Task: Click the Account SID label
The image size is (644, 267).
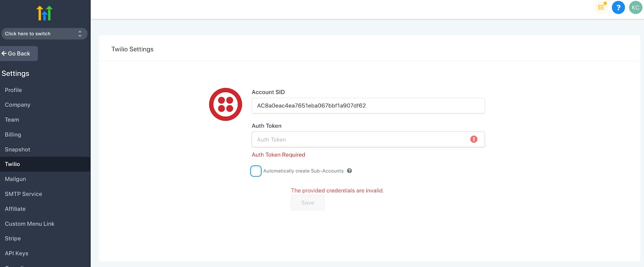Action: 268,92
